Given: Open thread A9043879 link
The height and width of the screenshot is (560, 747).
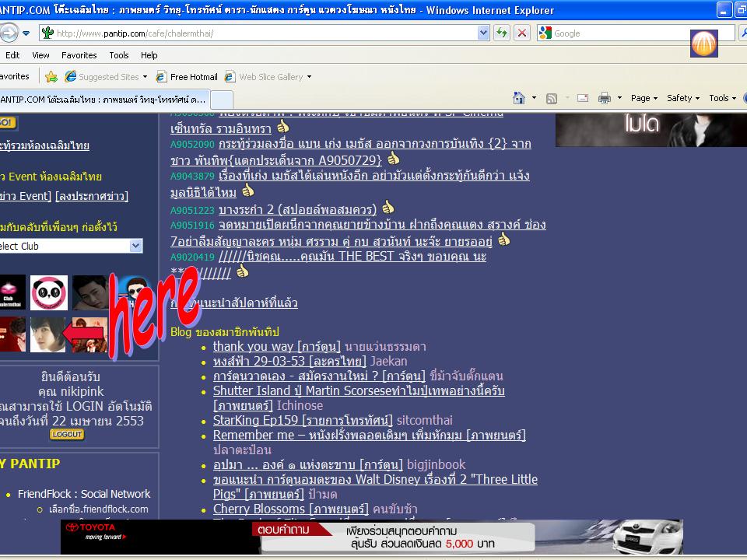Looking at the screenshot, I should (x=350, y=184).
